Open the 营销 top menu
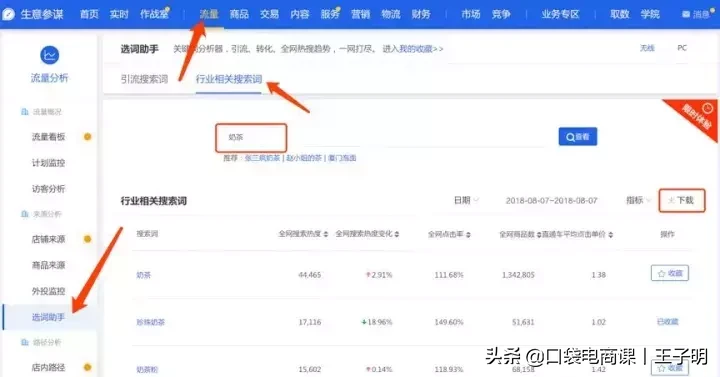 [x=360, y=14]
